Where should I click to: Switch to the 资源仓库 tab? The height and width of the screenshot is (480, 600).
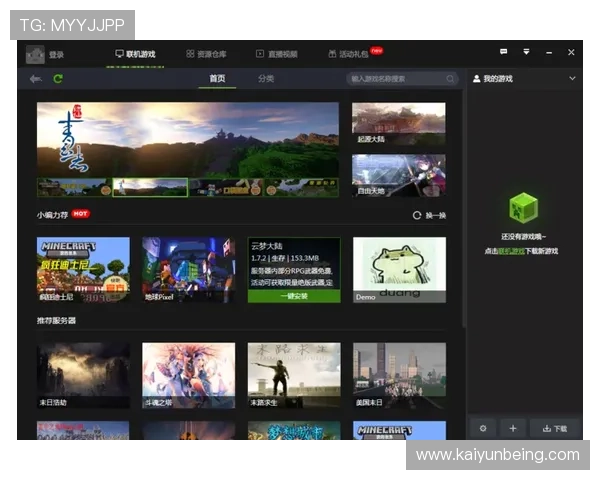coord(206,54)
